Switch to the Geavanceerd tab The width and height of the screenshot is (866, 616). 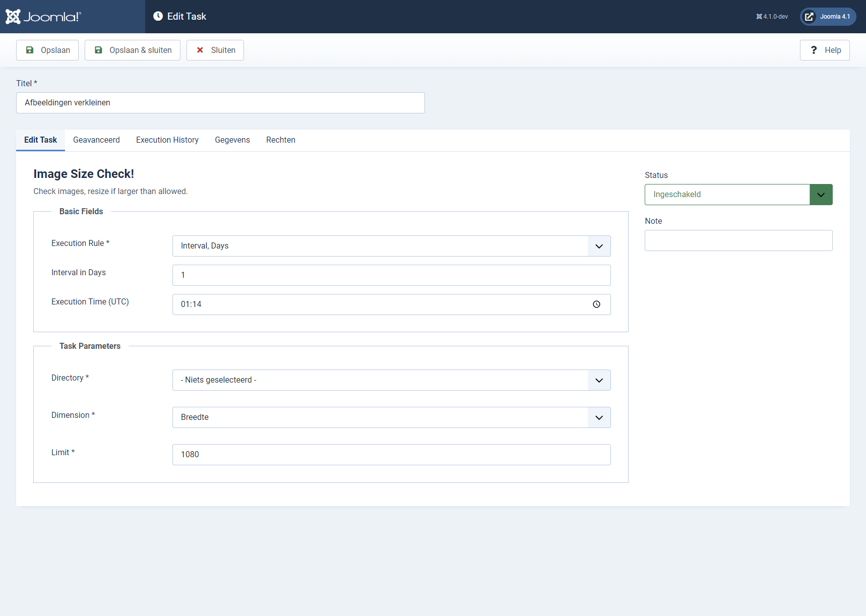pos(96,140)
